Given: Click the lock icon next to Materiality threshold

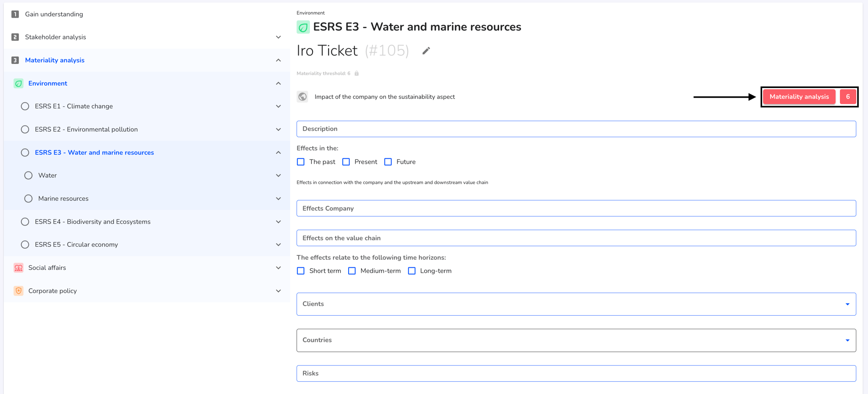Looking at the screenshot, I should click(x=357, y=73).
